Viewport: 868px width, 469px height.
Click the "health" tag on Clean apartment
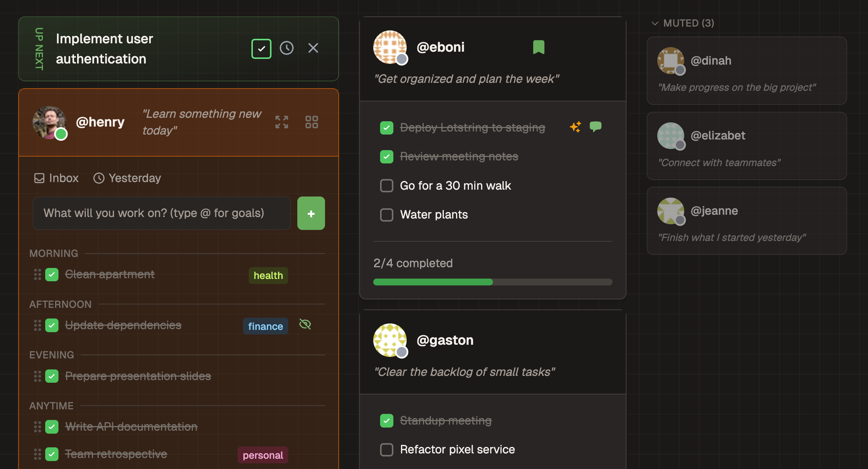click(268, 275)
